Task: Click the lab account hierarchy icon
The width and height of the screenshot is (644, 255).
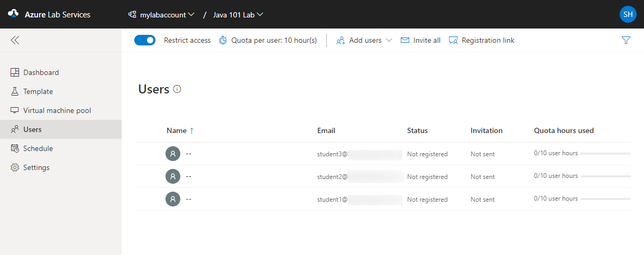Action: 133,15
